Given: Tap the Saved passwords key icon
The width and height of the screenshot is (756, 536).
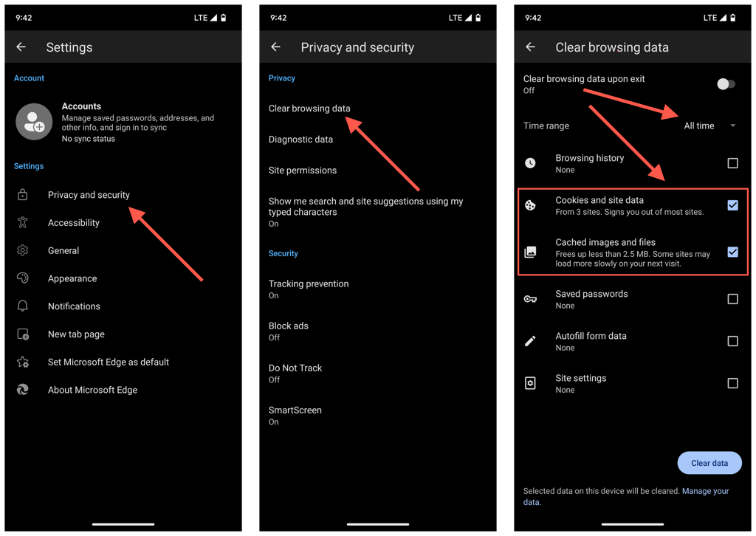Looking at the screenshot, I should pos(530,299).
